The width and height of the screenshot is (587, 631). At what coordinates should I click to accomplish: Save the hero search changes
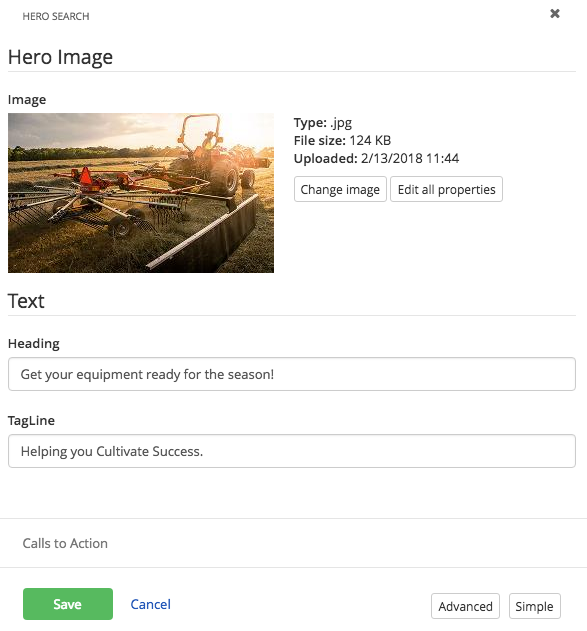tap(68, 604)
